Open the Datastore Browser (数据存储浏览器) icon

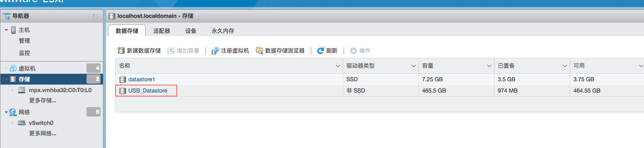(259, 51)
